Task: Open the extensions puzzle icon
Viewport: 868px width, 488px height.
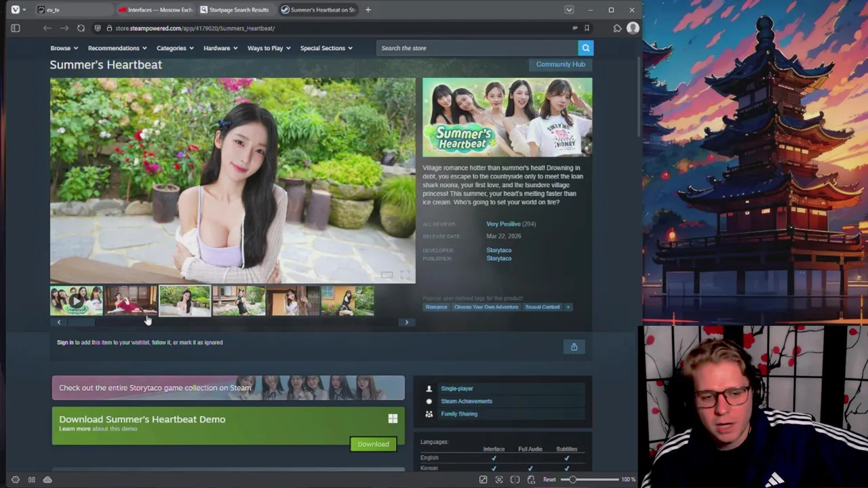Action: coord(617,28)
